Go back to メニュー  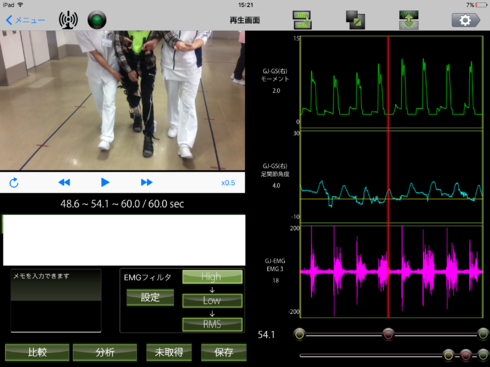click(x=25, y=20)
